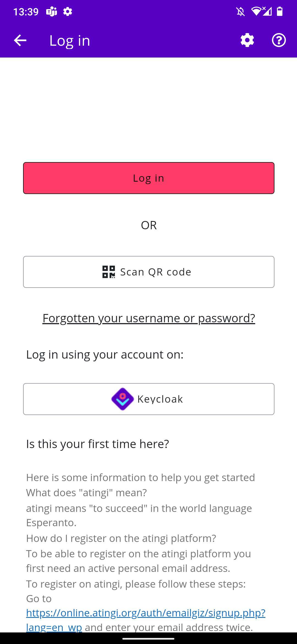Tap the mobile signal strength icon
This screenshot has height=644, width=297.
(x=267, y=12)
